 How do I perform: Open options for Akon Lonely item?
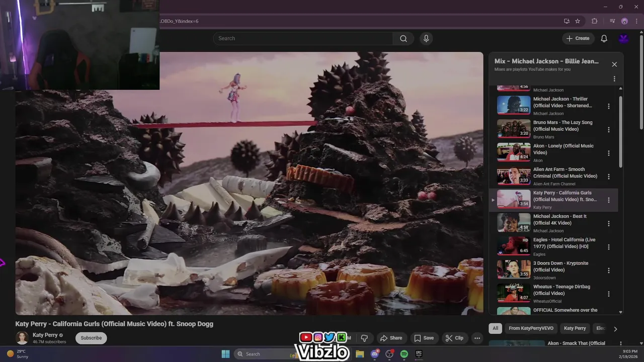point(608,153)
